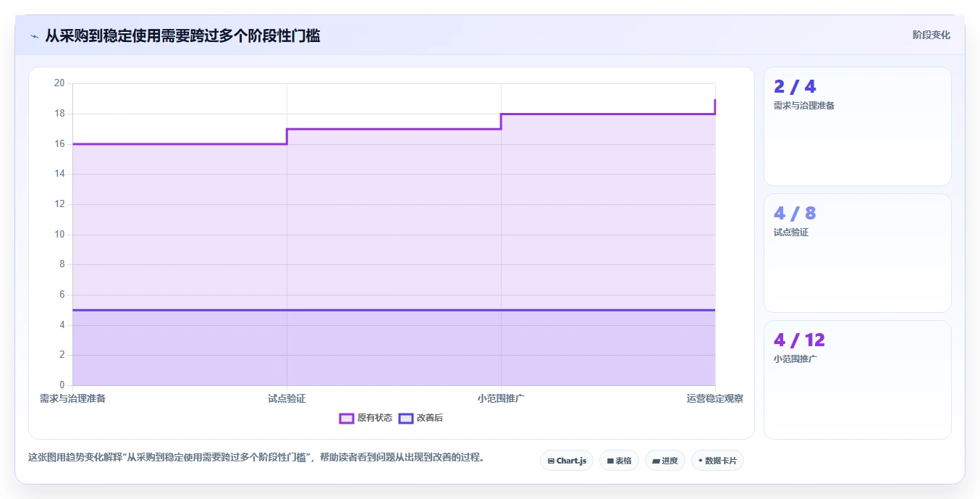This screenshot has width=980, height=499.
Task: Toggle the 原有状态 legend entry
Action: (366, 418)
